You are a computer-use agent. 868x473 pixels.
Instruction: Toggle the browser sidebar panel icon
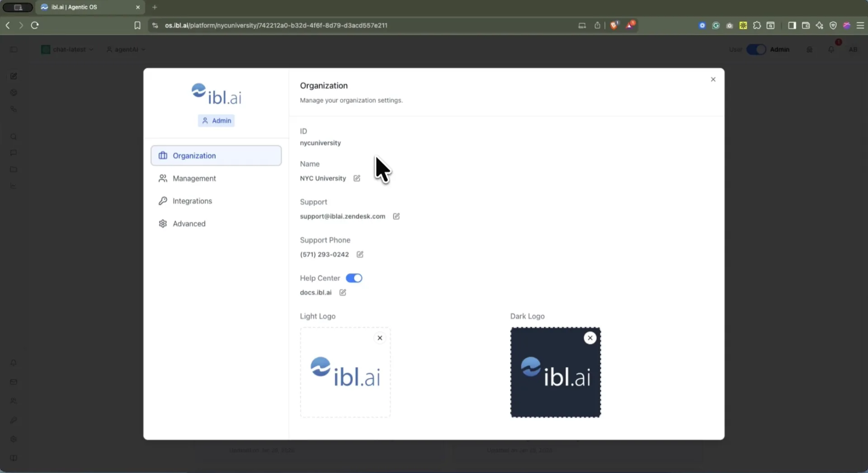tap(792, 25)
